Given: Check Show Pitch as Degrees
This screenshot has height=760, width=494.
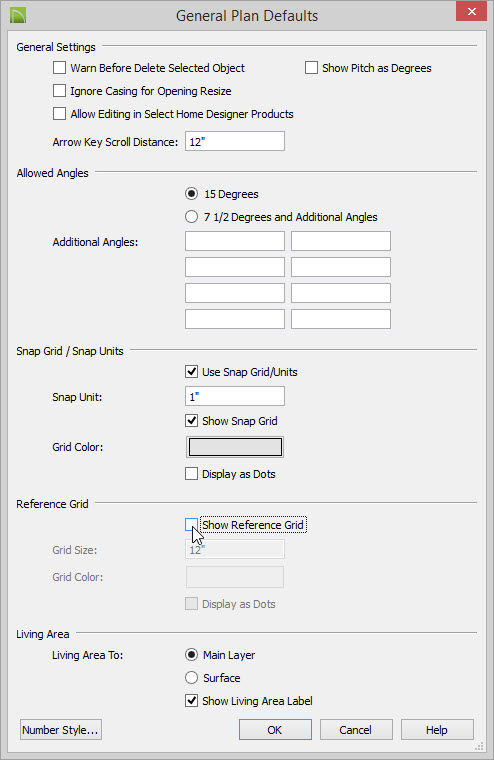Looking at the screenshot, I should (x=311, y=68).
